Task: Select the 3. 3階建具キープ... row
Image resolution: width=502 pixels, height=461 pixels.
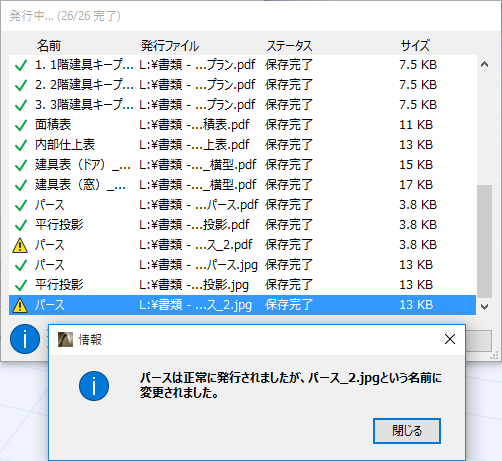Action: [242, 105]
